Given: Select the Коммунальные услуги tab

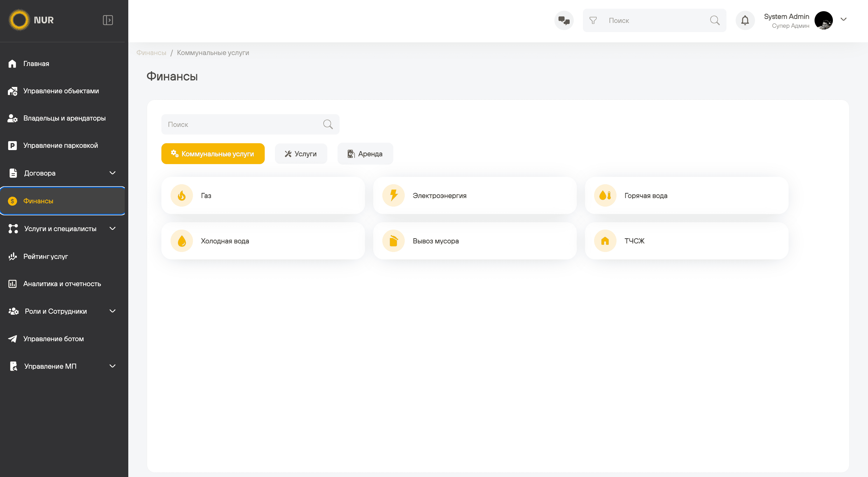Looking at the screenshot, I should coord(213,153).
